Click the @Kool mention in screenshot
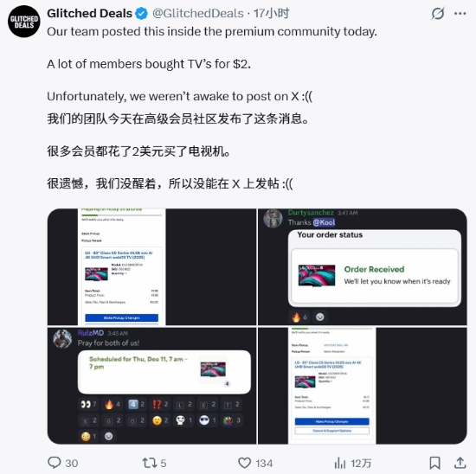The width and height of the screenshot is (476, 474). tap(324, 222)
